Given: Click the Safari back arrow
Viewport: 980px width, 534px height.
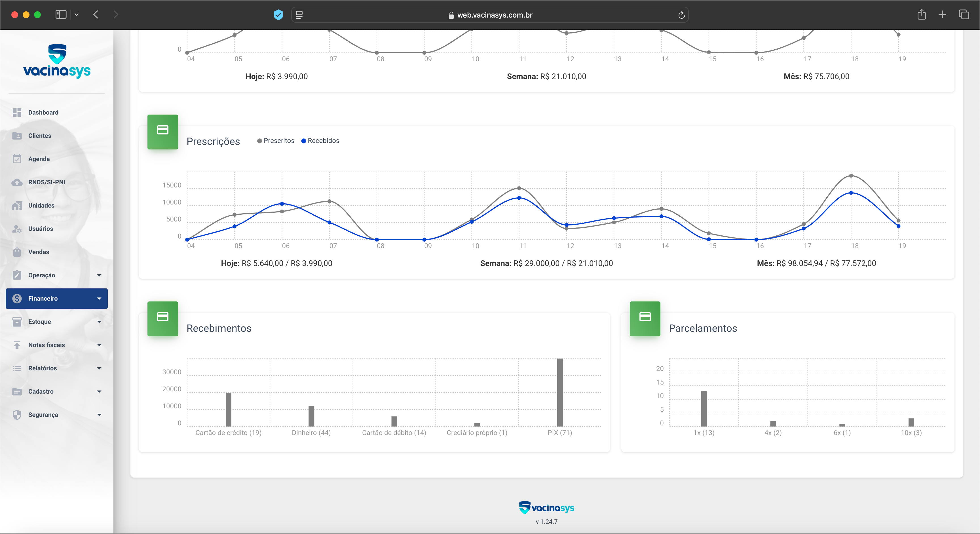Looking at the screenshot, I should pos(96,14).
